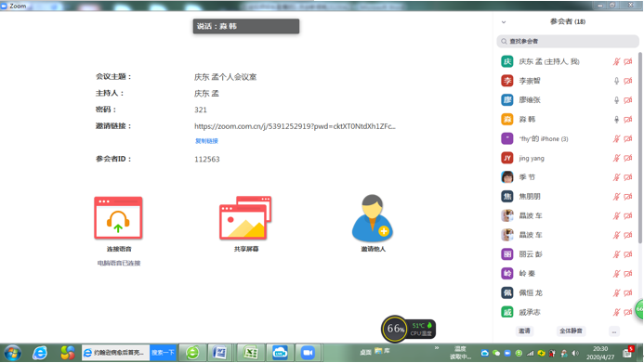Click the 51℃ CPU temperature indicator
The height and width of the screenshot is (363, 644).
421,329
